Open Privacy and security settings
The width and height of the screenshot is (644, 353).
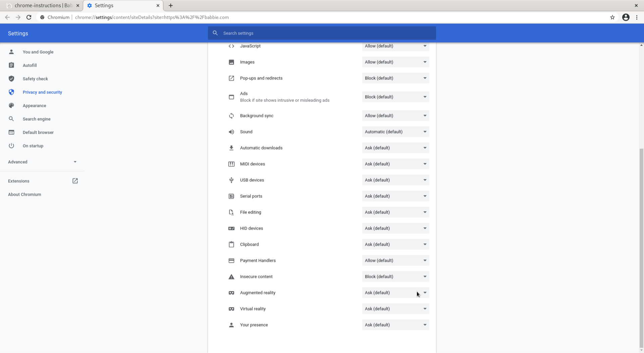tap(42, 92)
